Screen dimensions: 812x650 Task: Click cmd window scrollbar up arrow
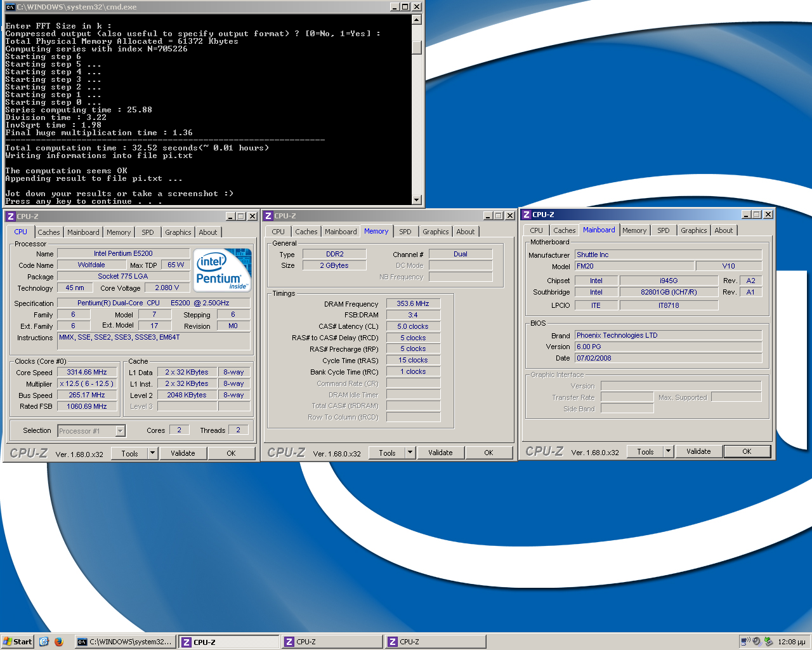click(417, 20)
